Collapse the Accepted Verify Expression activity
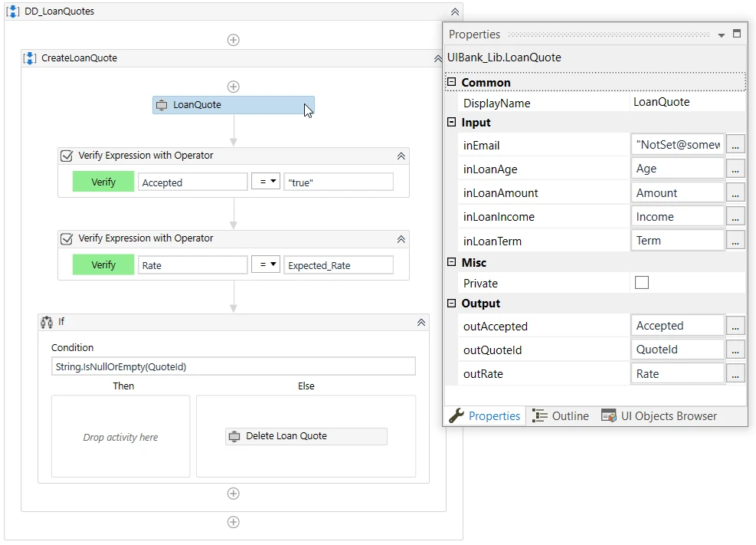Image resolution: width=756 pixels, height=545 pixels. point(401,156)
